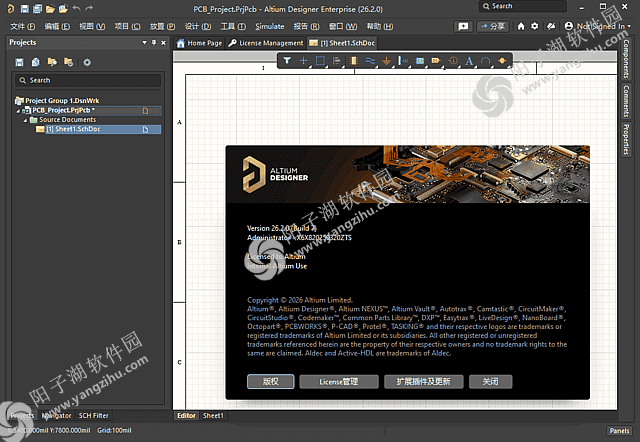Switch to the Home Page tab

point(200,43)
